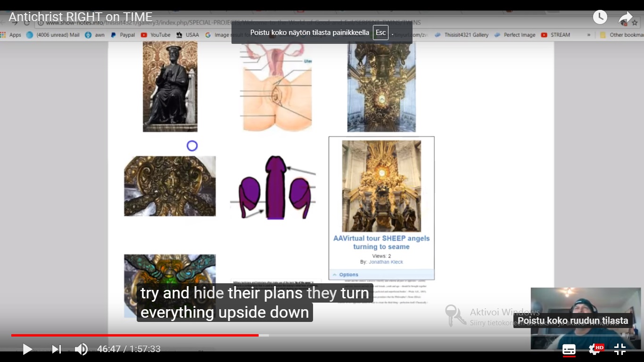Open the STREAM bookmark
The width and height of the screenshot is (644, 362).
click(555, 35)
